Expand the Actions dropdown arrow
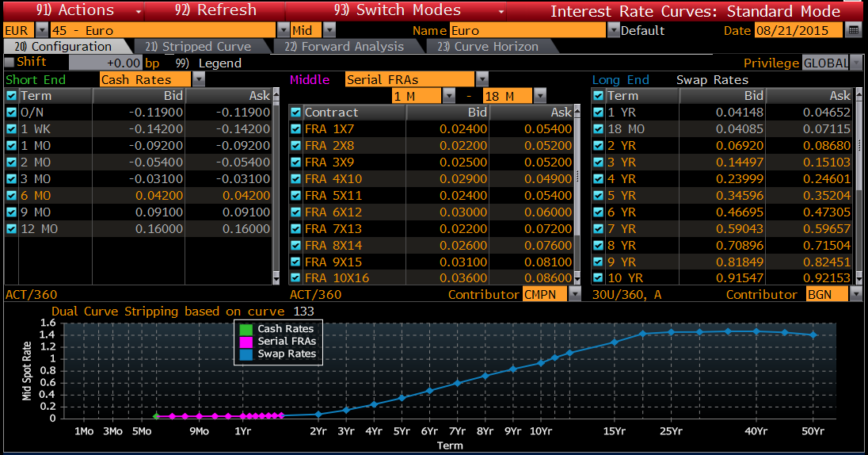Screen dimensions: 868x455 click(139, 11)
